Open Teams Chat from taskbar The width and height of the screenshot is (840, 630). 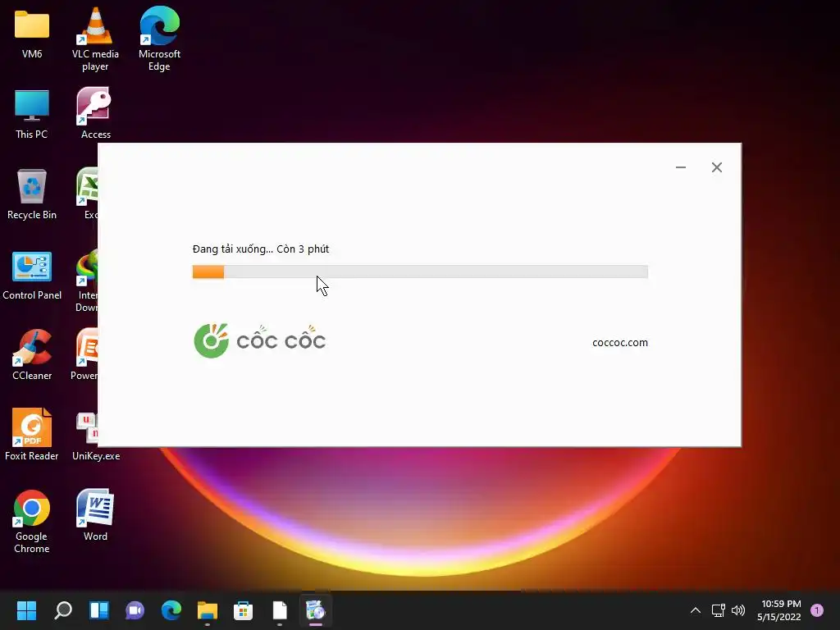[x=135, y=610]
